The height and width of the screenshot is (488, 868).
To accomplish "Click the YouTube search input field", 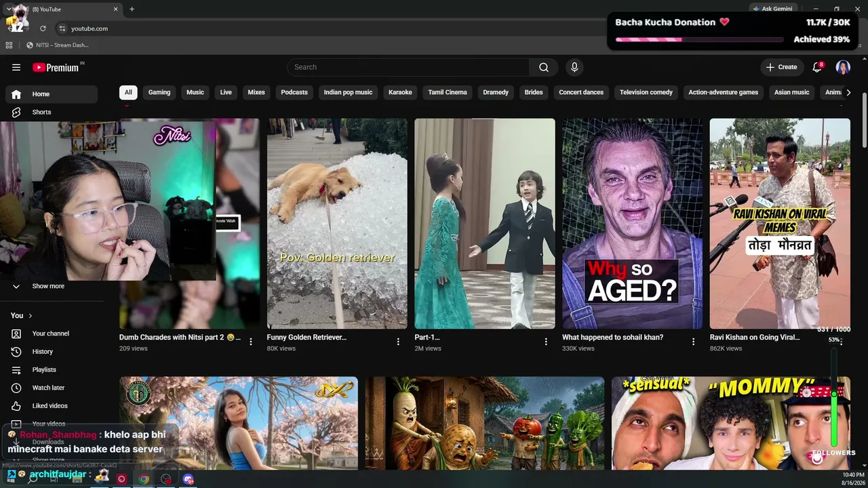I will point(408,67).
